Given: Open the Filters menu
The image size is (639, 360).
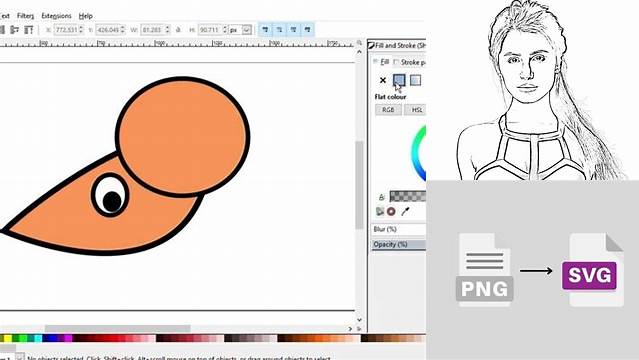Looking at the screenshot, I should tap(25, 16).
